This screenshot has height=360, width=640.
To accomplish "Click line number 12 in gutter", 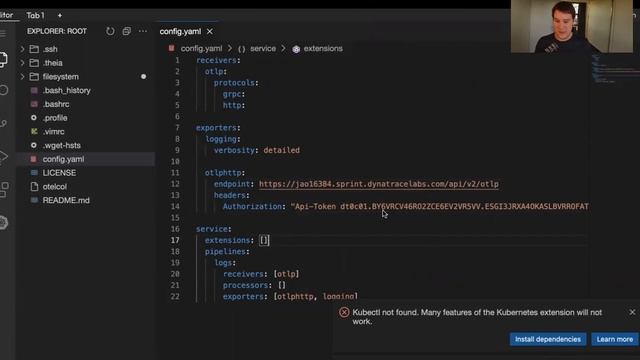I will pos(175,184).
